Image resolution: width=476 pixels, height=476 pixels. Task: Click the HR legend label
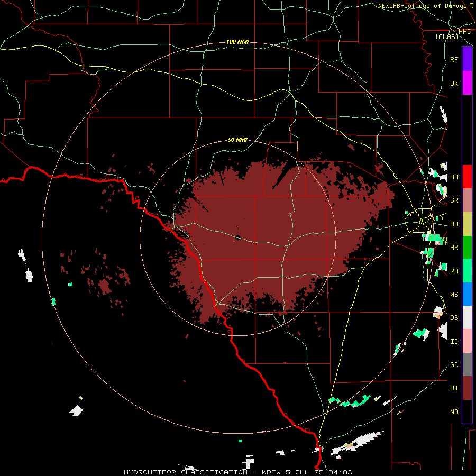(454, 248)
